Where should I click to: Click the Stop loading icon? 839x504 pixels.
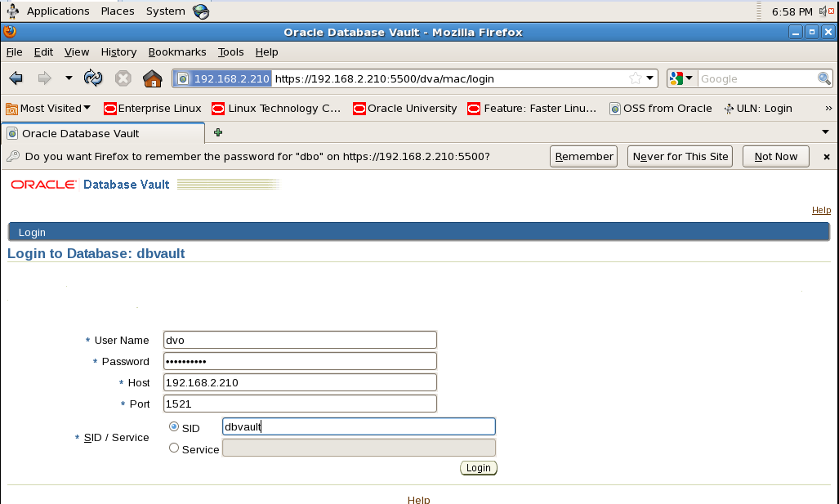123,78
